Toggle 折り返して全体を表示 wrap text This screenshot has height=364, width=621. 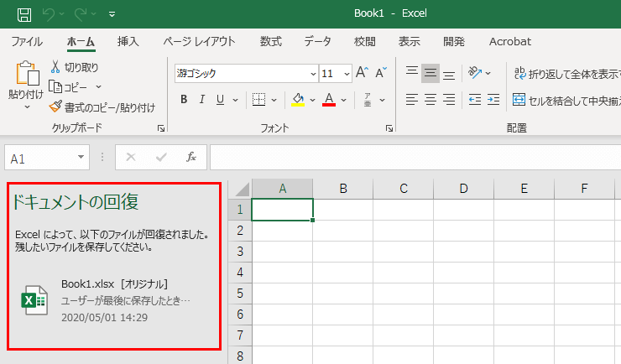point(566,74)
